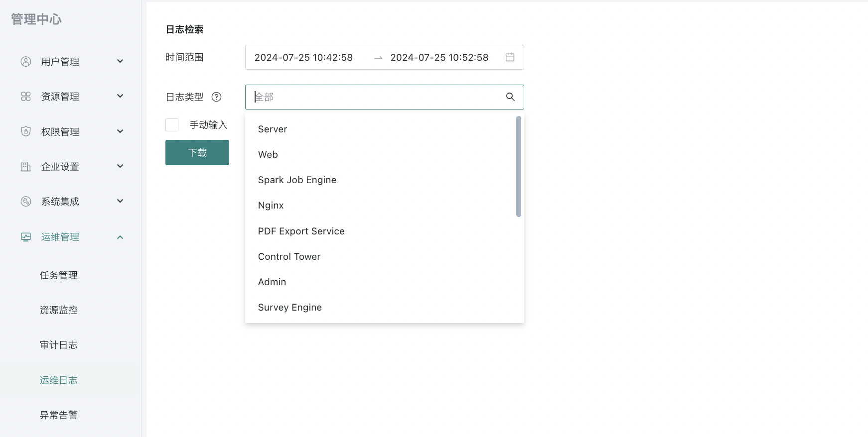
Task: Click the 日志检索 section heading
Action: [185, 29]
